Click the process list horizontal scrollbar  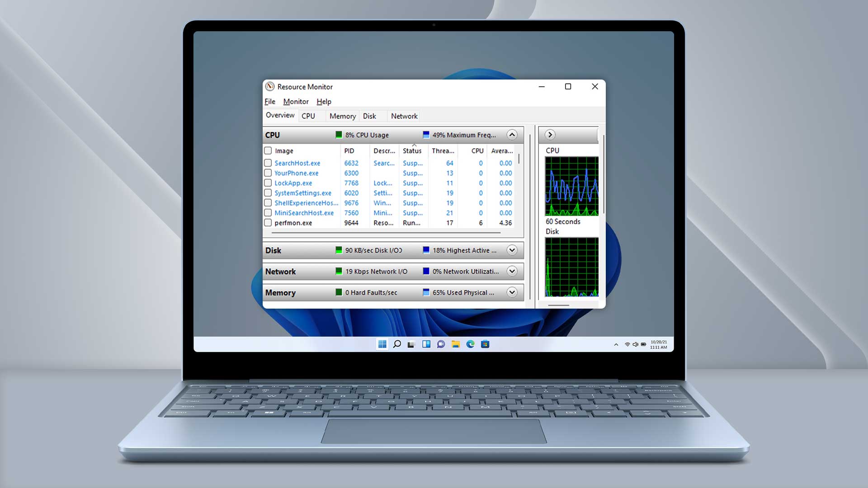tap(387, 233)
